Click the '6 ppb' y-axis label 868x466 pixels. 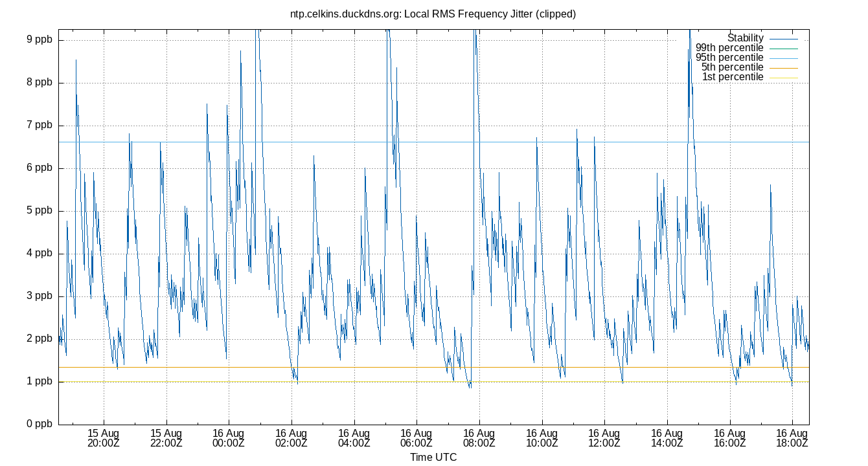click(39, 168)
